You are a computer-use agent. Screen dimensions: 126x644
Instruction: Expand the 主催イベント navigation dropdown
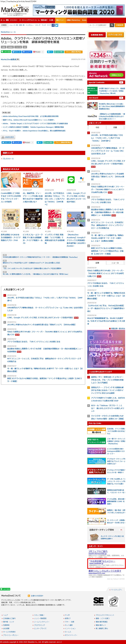click(60, 20)
